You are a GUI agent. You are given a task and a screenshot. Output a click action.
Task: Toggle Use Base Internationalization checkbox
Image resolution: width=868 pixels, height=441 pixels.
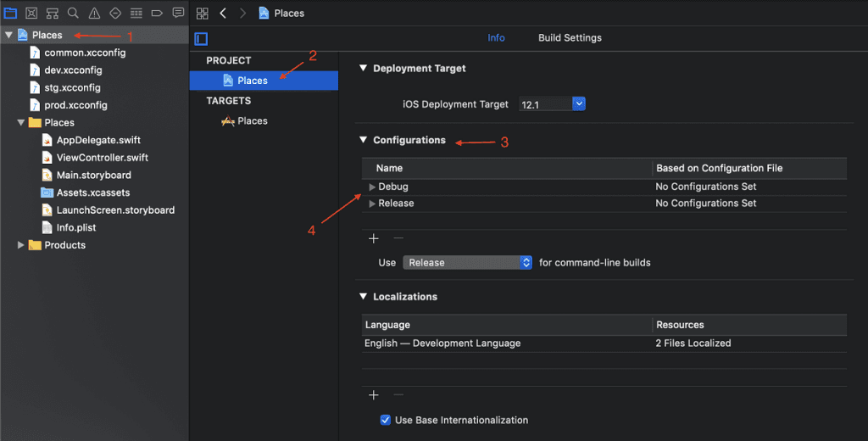[386, 420]
